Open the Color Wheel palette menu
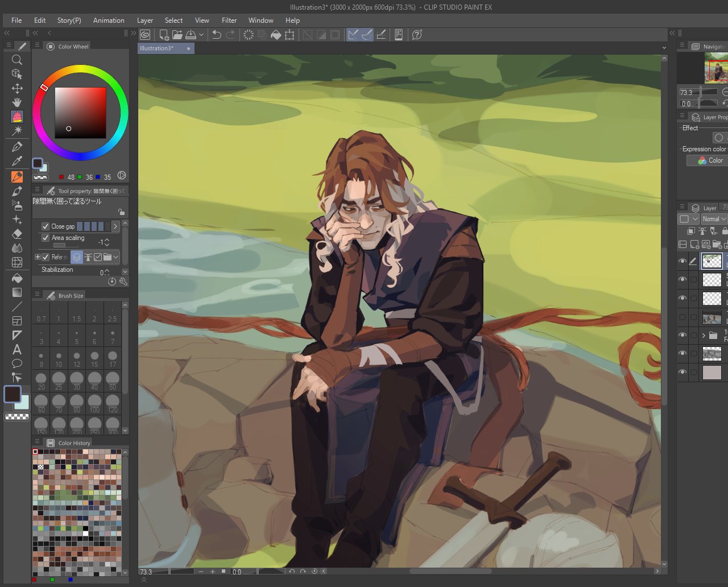This screenshot has width=728, height=587. [x=38, y=46]
